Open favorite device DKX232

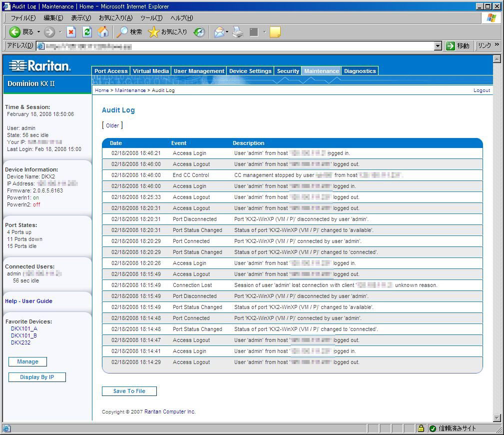[x=20, y=342]
